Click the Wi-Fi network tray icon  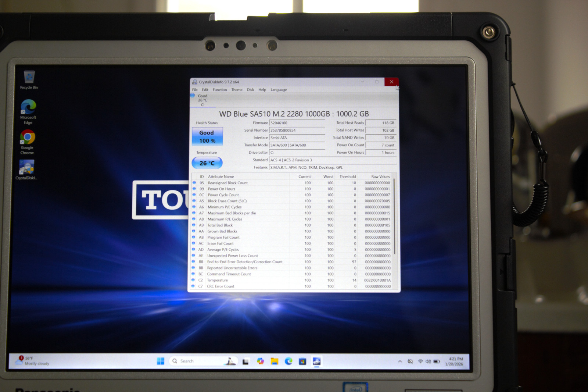click(420, 361)
